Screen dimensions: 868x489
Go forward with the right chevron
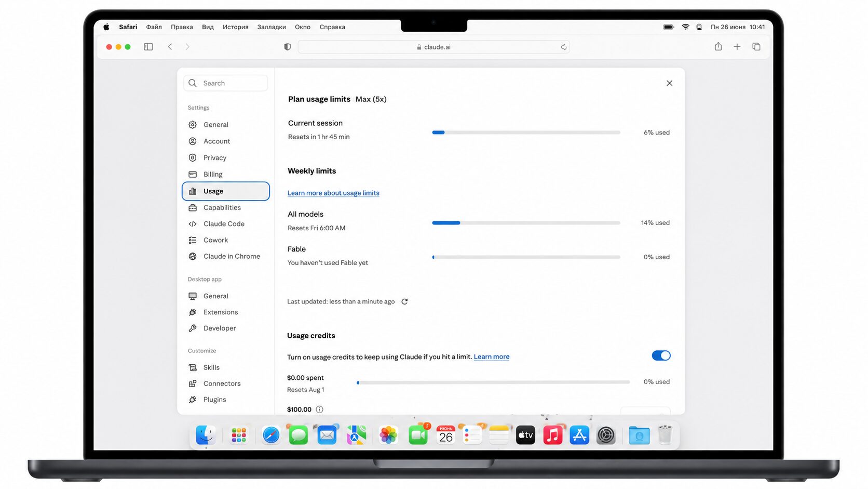pos(187,47)
